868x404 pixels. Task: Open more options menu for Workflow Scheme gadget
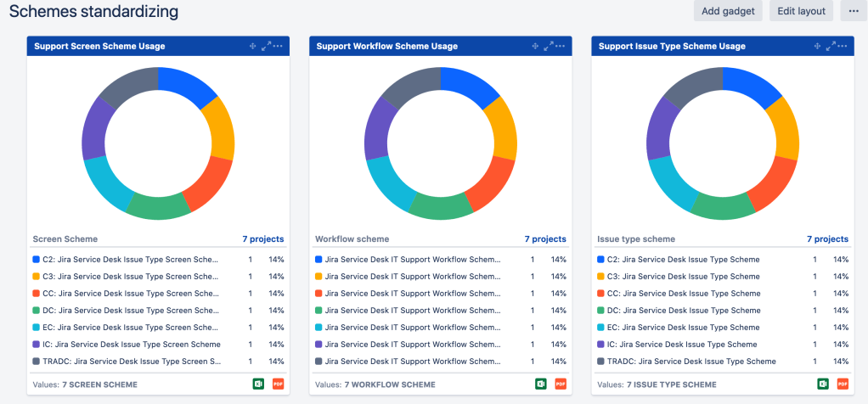tap(561, 46)
